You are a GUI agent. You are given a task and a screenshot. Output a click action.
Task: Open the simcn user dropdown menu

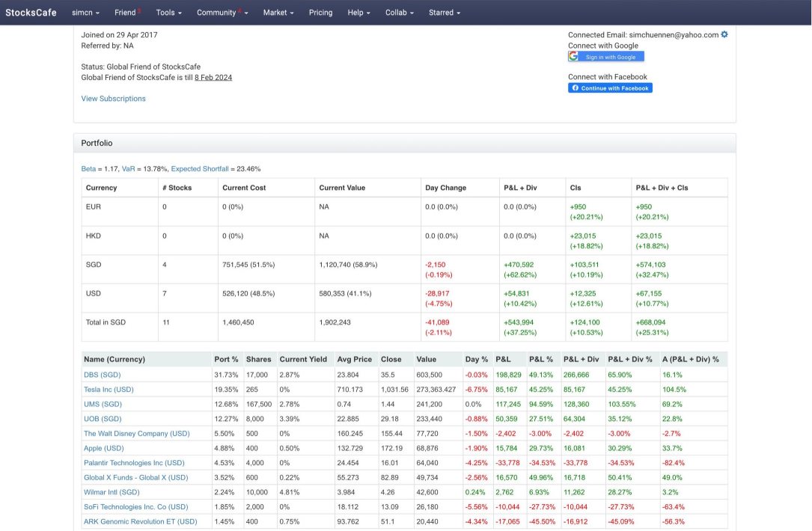85,13
